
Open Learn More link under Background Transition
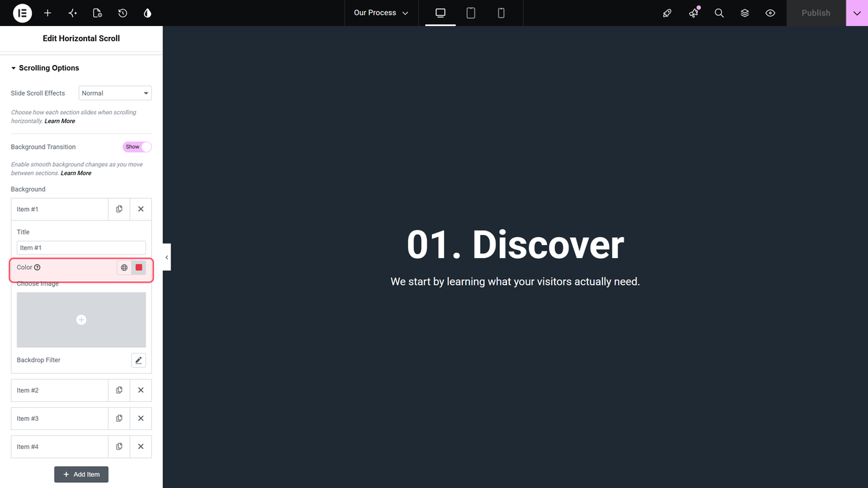click(76, 174)
